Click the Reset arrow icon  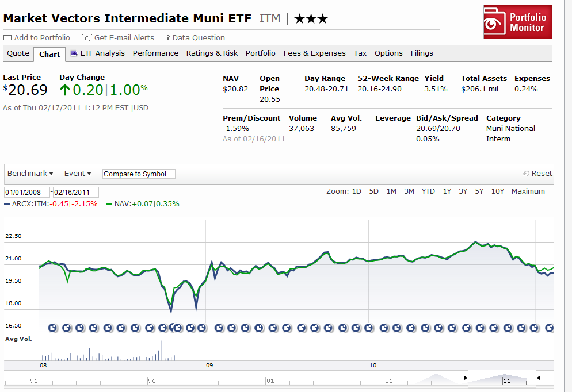(x=525, y=174)
